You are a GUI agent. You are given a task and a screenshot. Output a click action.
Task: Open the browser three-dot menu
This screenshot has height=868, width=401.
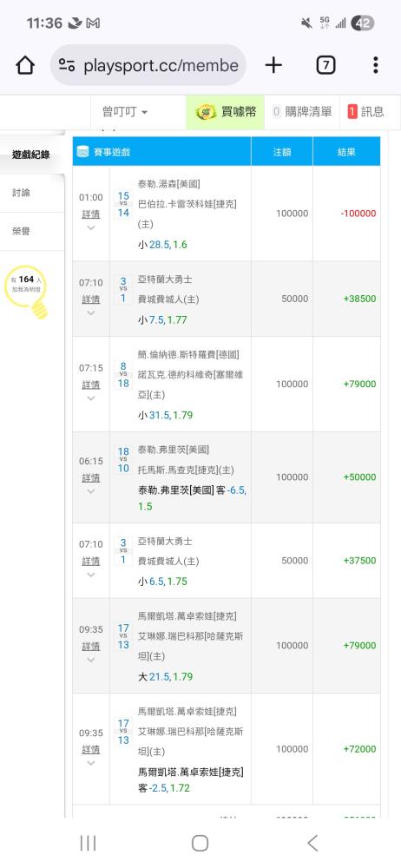pyautogui.click(x=376, y=65)
